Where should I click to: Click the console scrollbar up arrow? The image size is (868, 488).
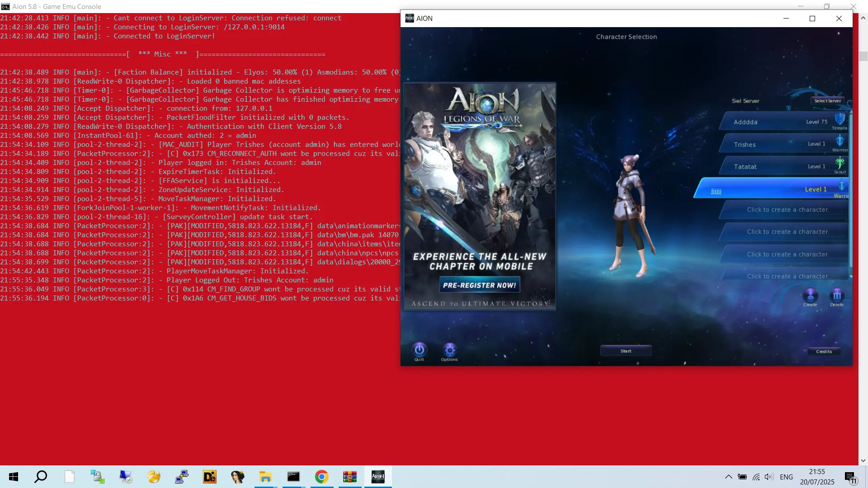863,18
